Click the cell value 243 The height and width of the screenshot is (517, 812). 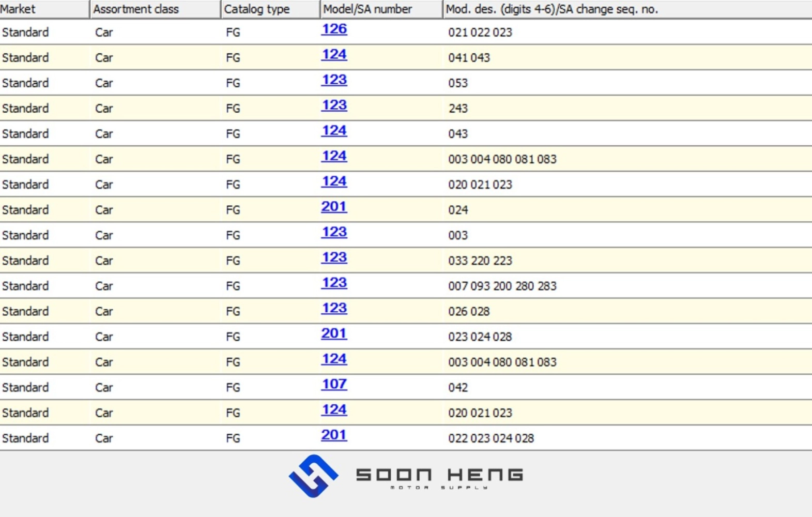(458, 109)
